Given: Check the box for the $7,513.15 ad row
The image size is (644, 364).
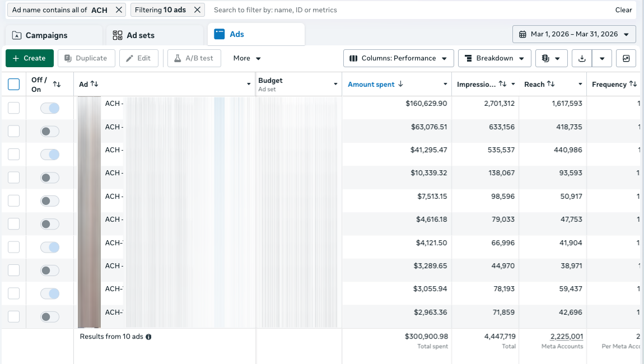Looking at the screenshot, I should (13, 200).
